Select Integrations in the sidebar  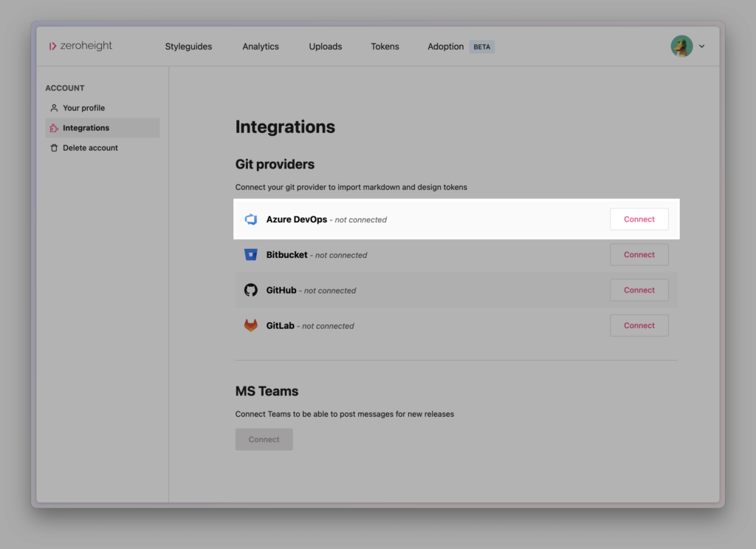tap(102, 128)
